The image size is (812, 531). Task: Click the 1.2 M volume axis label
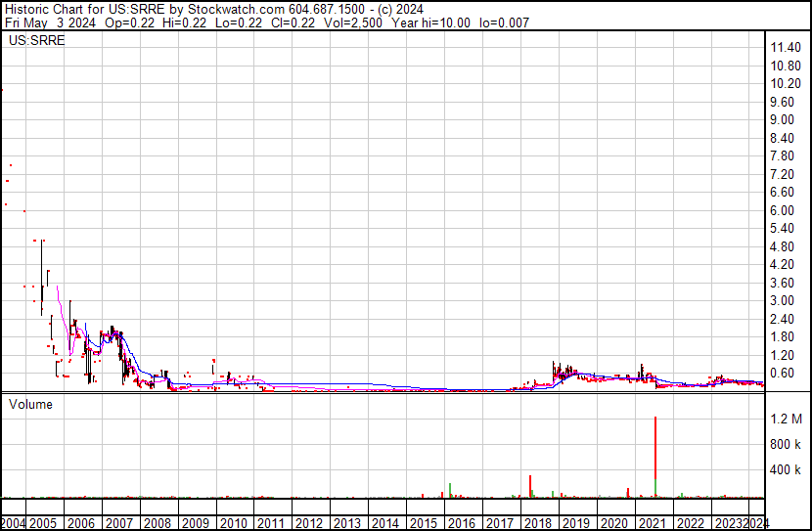pos(786,419)
